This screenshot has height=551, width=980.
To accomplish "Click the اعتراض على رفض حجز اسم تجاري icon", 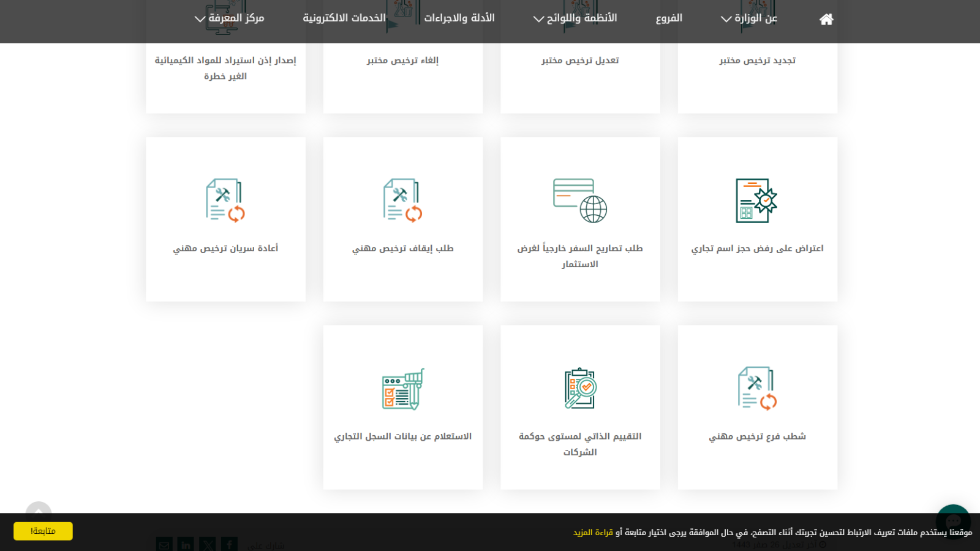I will click(x=757, y=200).
